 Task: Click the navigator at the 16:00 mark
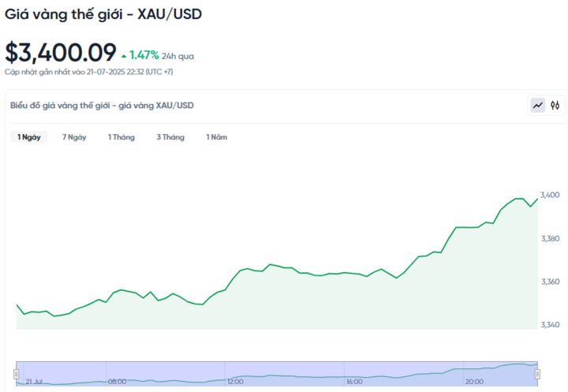pos(353,381)
